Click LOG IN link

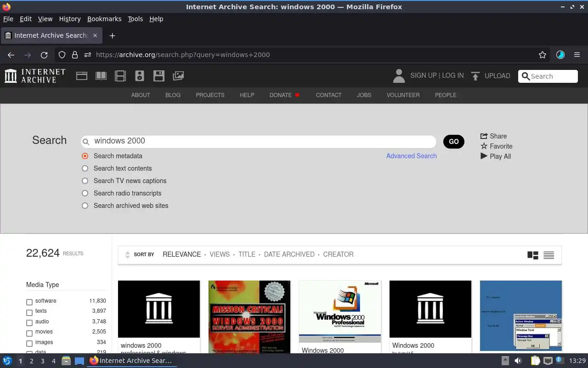(x=452, y=75)
